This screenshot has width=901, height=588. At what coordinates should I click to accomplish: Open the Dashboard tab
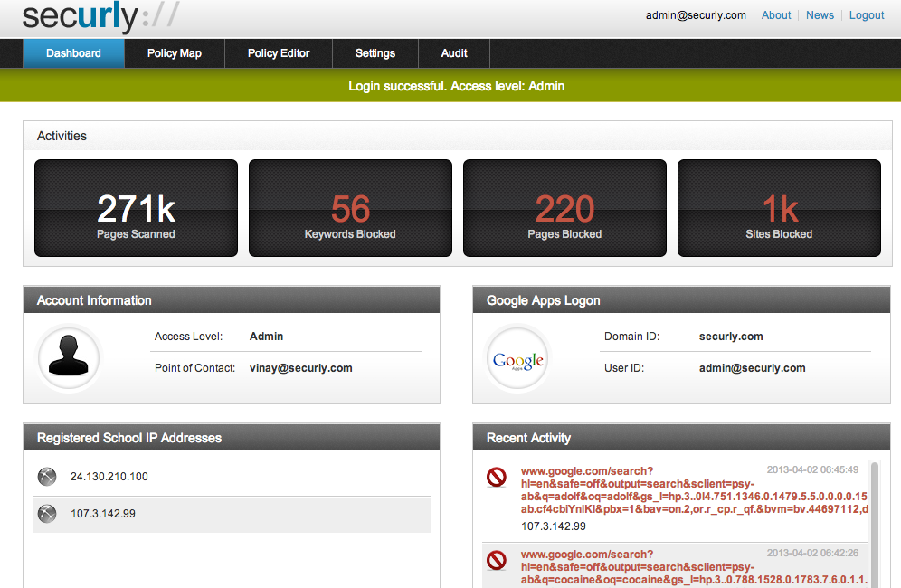click(73, 53)
